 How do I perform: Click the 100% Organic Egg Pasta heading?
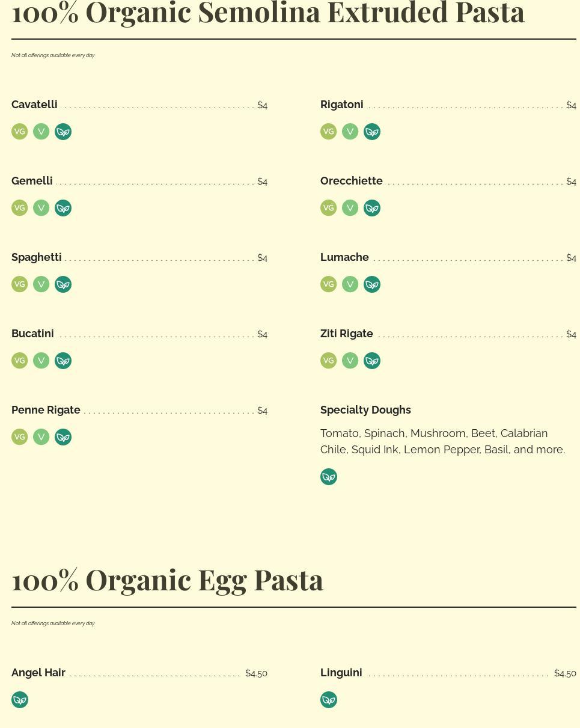coord(167,580)
